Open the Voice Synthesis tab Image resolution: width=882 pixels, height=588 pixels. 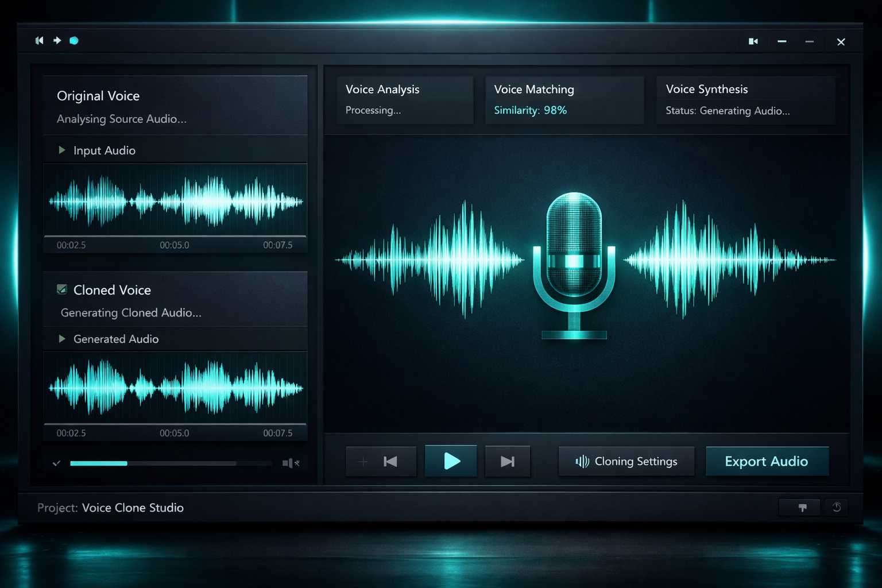[745, 100]
